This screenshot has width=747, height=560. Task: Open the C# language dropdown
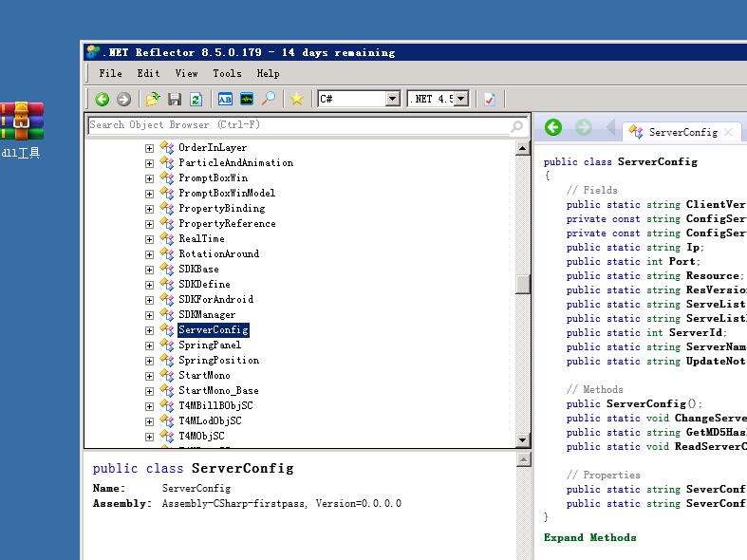(x=392, y=99)
